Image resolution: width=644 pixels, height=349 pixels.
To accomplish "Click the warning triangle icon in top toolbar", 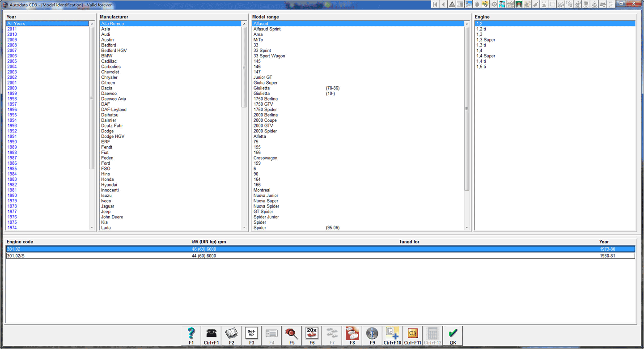I will (452, 4).
